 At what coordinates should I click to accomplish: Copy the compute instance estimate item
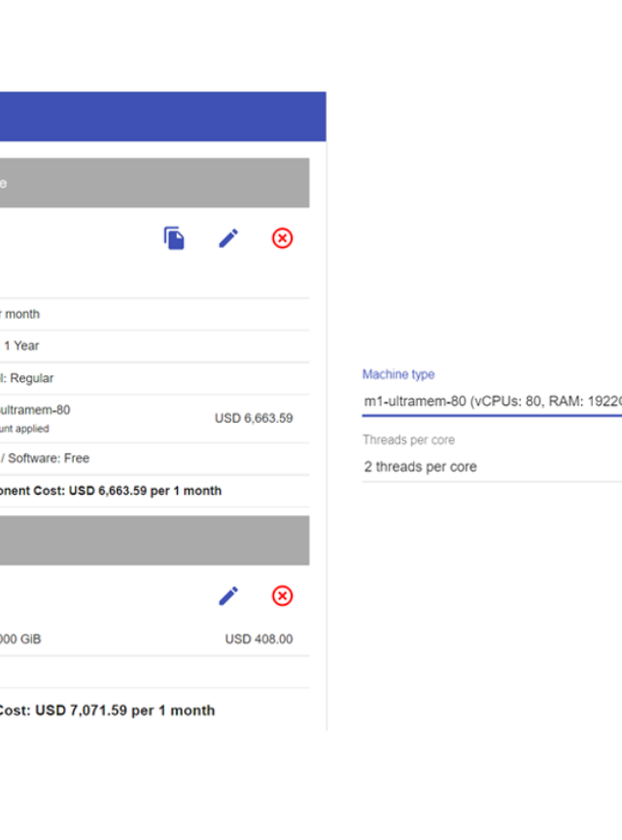coord(174,238)
